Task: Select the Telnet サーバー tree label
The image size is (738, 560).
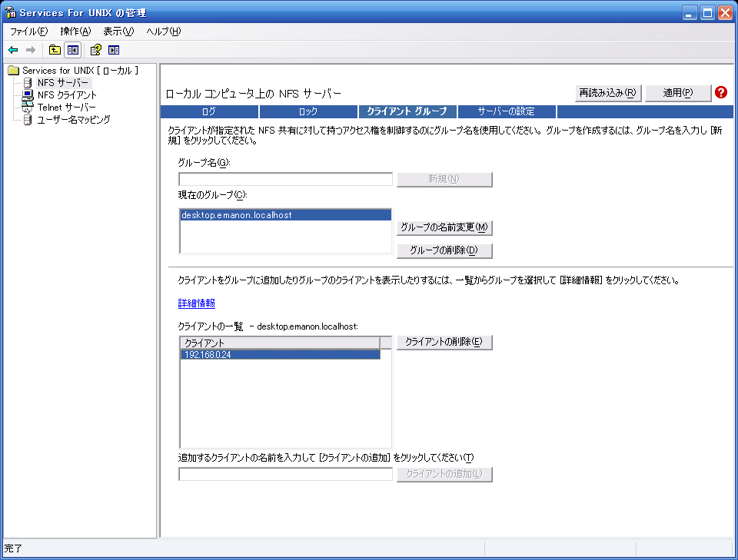Action: 67,108
